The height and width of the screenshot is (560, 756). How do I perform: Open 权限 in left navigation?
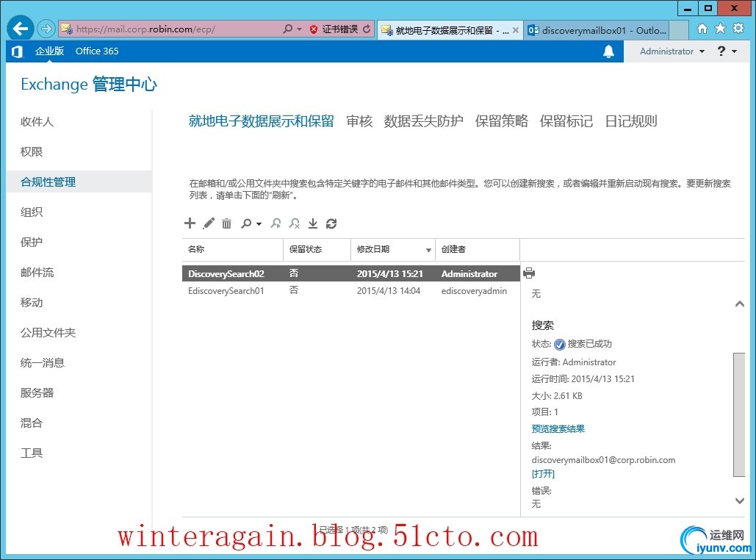point(32,152)
